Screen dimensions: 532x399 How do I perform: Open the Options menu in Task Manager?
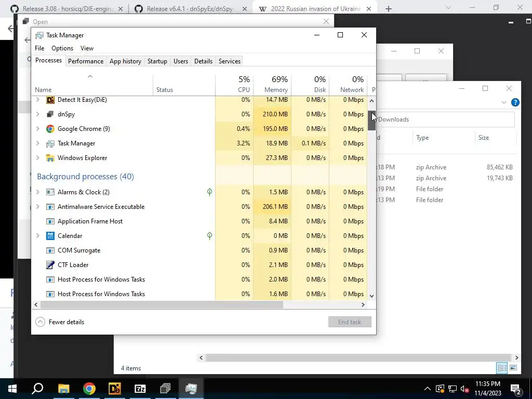click(62, 48)
